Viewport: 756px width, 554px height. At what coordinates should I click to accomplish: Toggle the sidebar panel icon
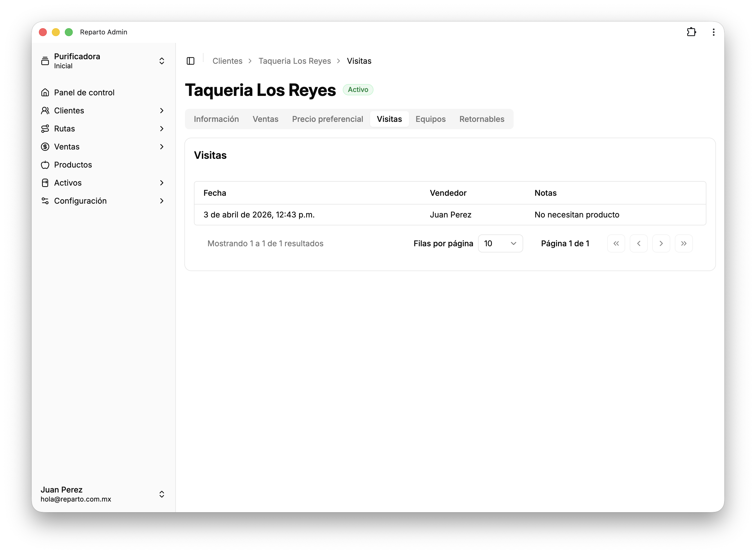[190, 61]
